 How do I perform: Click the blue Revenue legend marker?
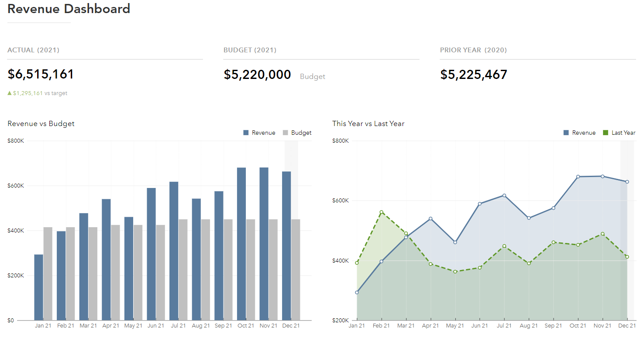click(x=246, y=133)
